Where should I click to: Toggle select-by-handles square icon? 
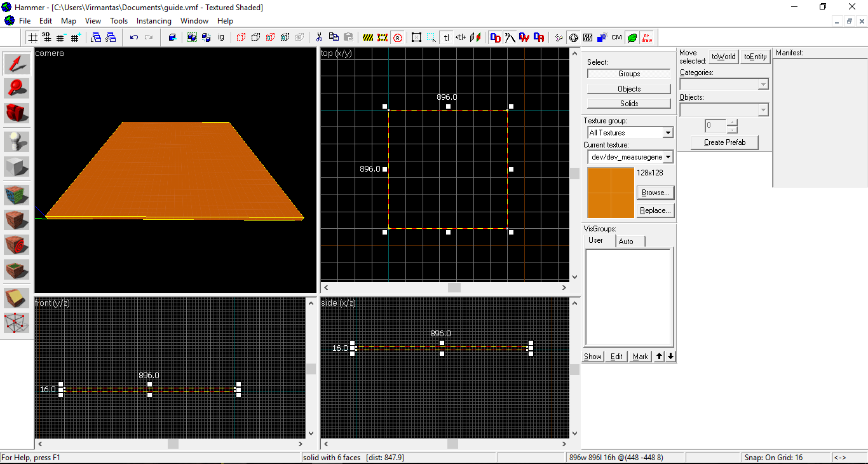pyautogui.click(x=416, y=38)
